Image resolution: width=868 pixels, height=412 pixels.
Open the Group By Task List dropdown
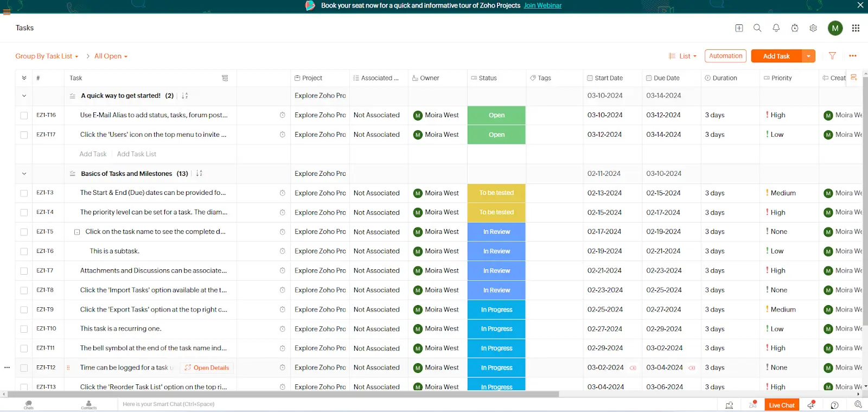[x=47, y=56]
